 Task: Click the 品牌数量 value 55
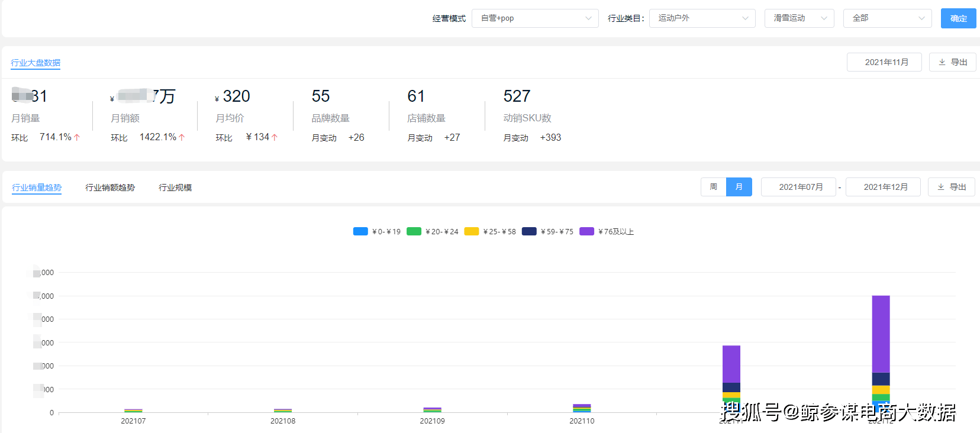tap(321, 96)
